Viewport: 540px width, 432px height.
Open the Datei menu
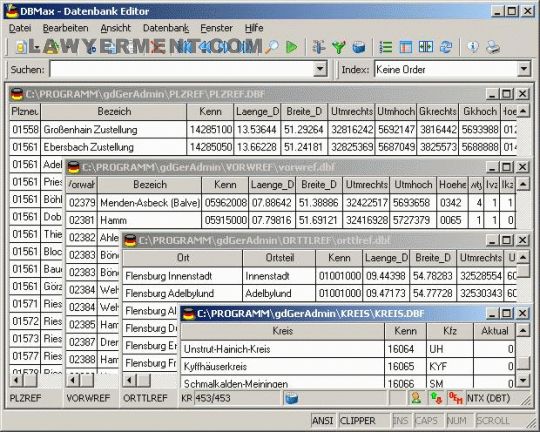point(20,28)
